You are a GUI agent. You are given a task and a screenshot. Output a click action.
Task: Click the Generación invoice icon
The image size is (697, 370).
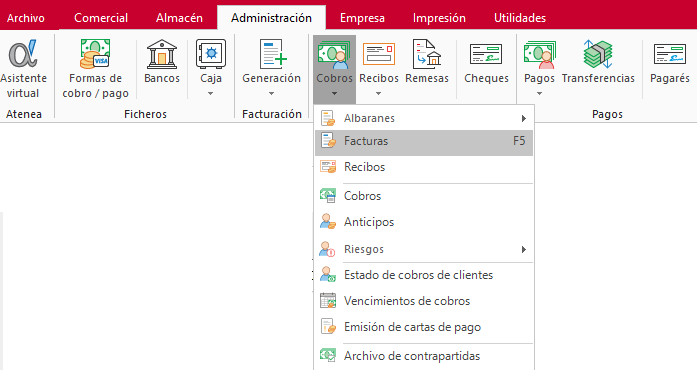(273, 54)
